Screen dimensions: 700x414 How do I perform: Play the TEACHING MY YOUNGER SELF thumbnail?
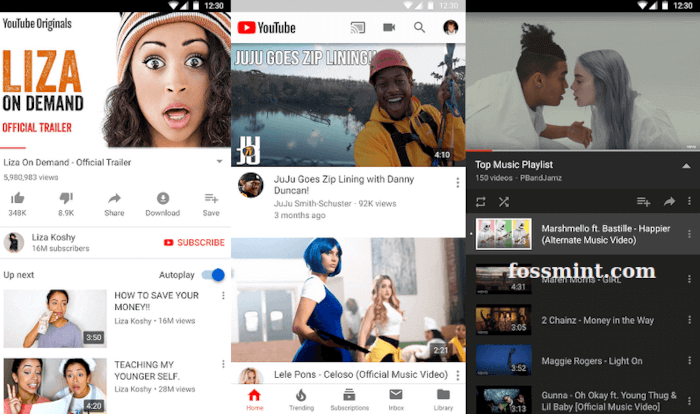click(55, 386)
